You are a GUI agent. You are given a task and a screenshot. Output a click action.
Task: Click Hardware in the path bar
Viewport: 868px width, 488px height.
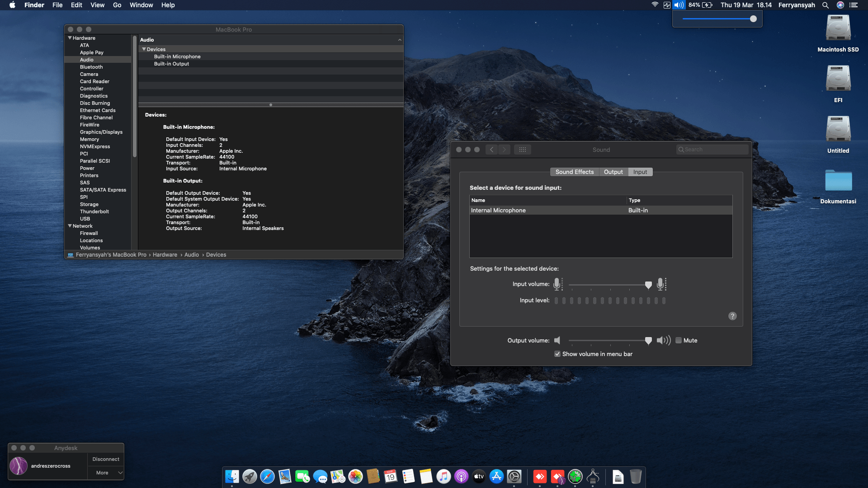click(165, 255)
